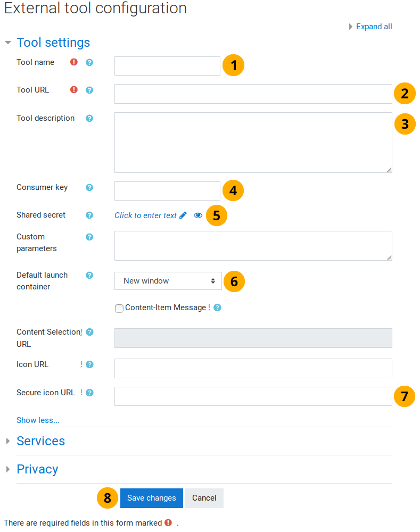Expand the Privacy section
The image size is (420, 532).
[37, 469]
